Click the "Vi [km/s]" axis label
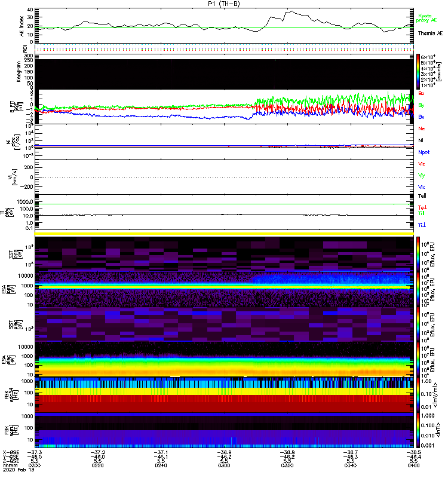This screenshot has height=478, width=448. [14, 177]
